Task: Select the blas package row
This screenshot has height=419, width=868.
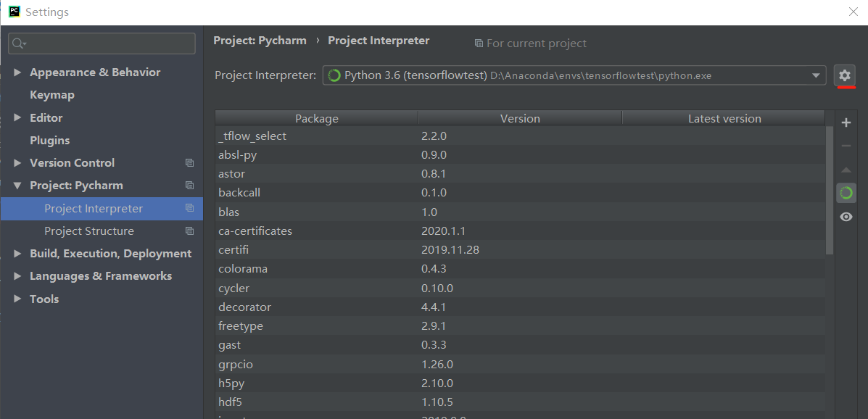Action: coord(520,212)
